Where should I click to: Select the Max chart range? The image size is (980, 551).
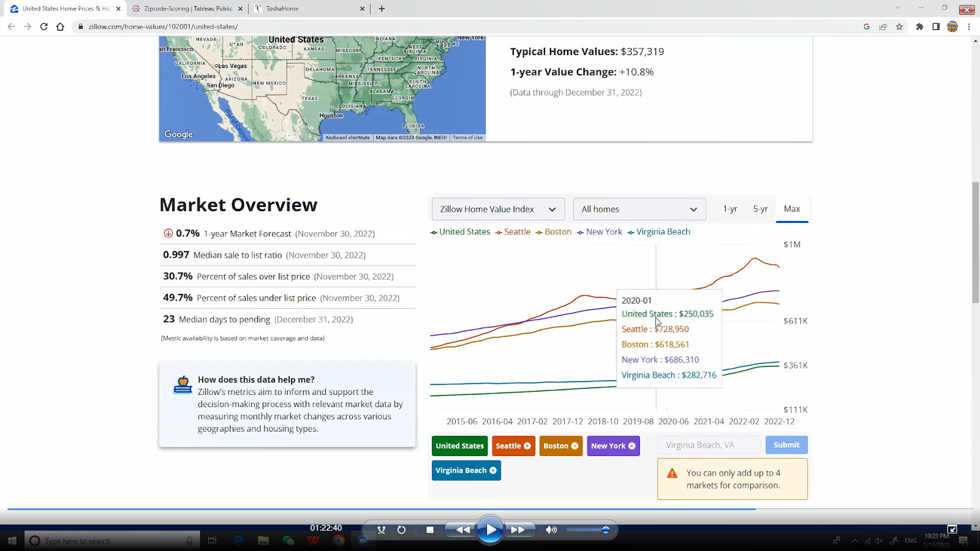[792, 209]
